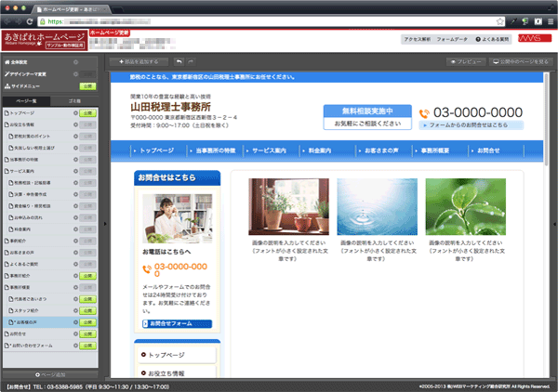Click the redo arrow in the editor toolbar
Image resolution: width=558 pixels, height=392 pixels.
[191, 61]
